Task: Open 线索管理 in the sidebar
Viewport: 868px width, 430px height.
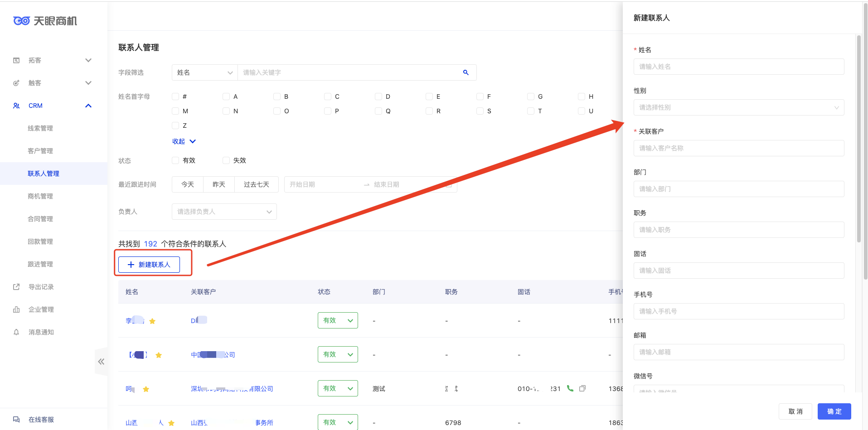Action: tap(40, 128)
